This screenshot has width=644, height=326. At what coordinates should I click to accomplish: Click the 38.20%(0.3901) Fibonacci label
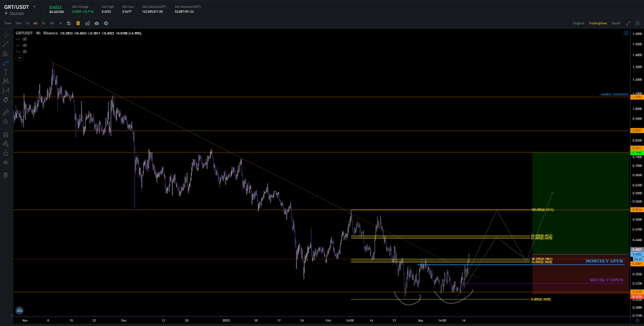(541, 258)
